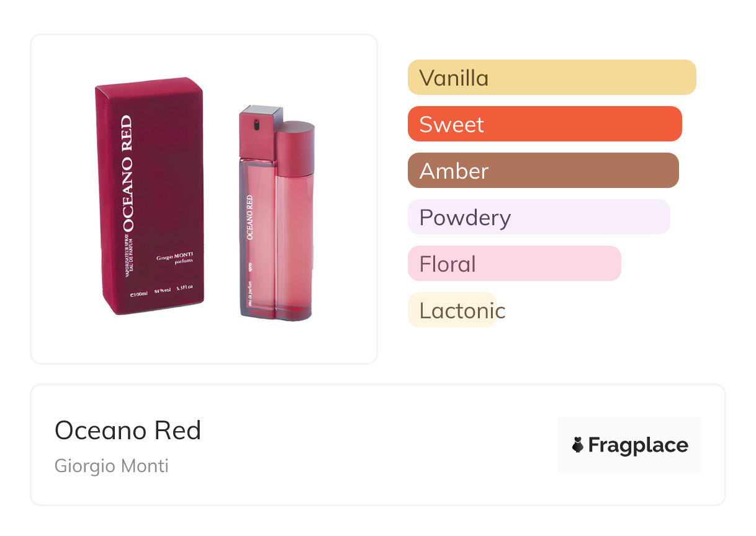
Task: Click the Fragplace perfume bottle logo icon
Action: point(578,445)
